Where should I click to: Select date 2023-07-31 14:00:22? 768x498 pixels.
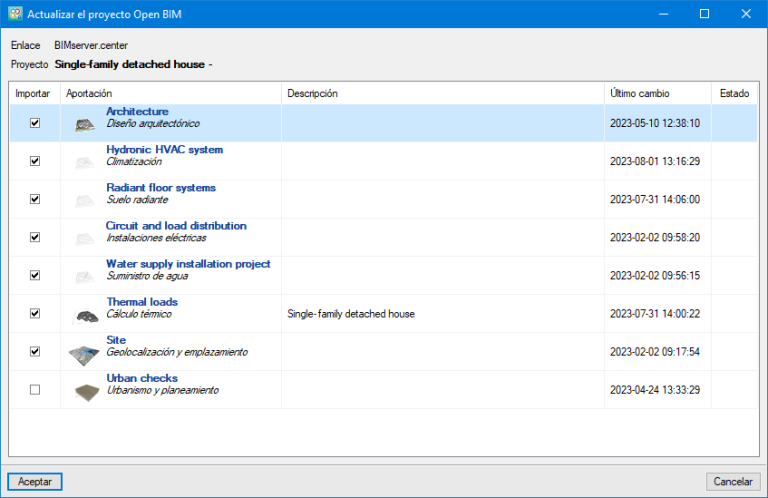click(x=655, y=314)
